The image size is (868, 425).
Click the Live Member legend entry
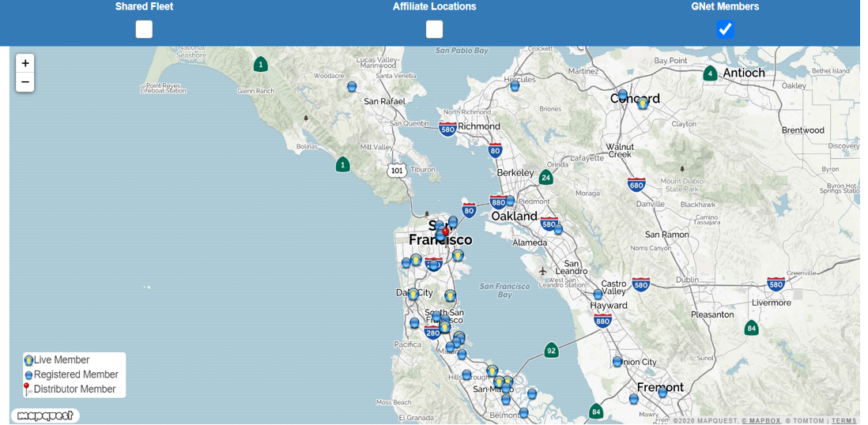57,360
